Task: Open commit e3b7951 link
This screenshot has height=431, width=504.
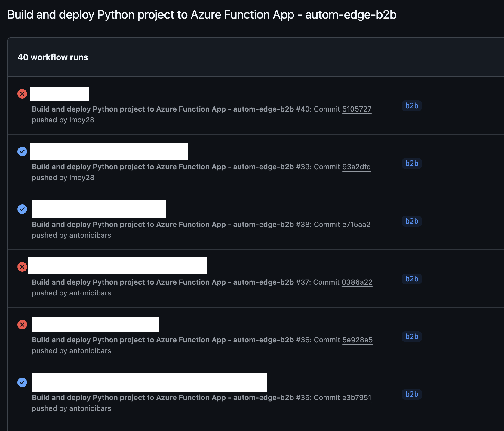Action: coord(357,398)
